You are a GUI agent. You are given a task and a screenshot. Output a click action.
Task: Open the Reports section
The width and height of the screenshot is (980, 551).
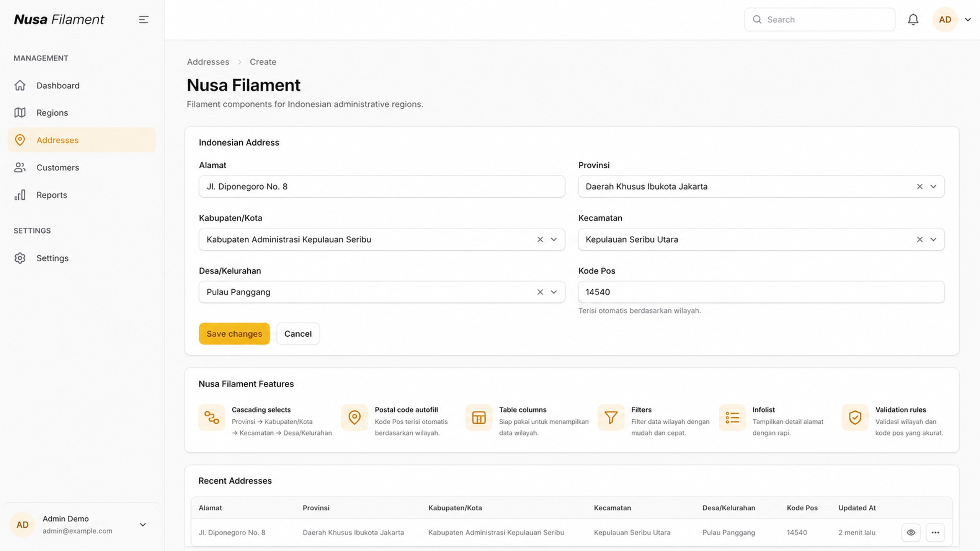point(82,195)
